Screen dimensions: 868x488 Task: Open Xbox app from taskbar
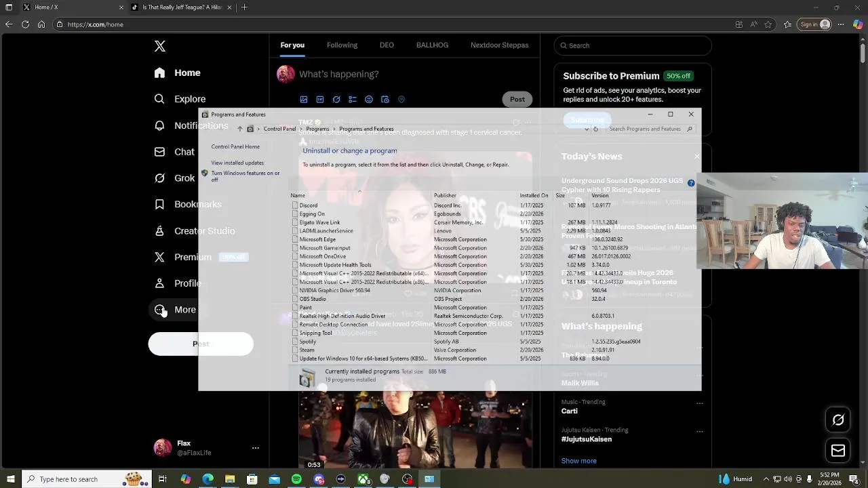pyautogui.click(x=363, y=479)
